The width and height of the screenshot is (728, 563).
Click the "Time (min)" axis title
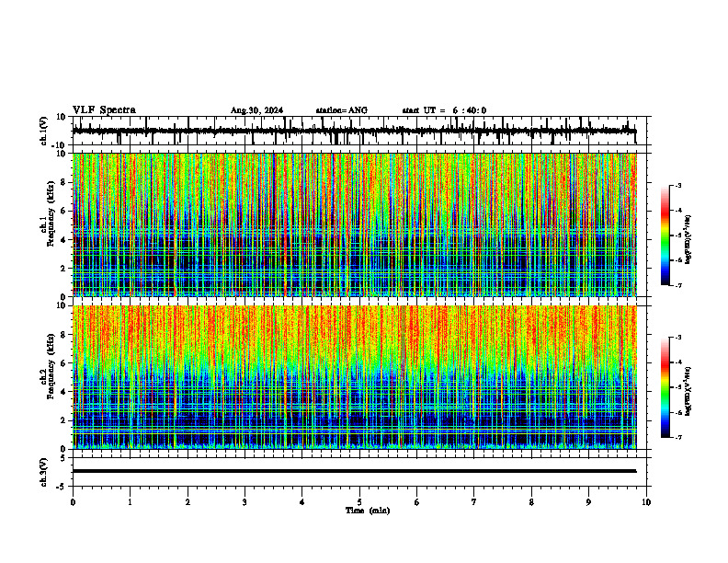click(x=368, y=511)
